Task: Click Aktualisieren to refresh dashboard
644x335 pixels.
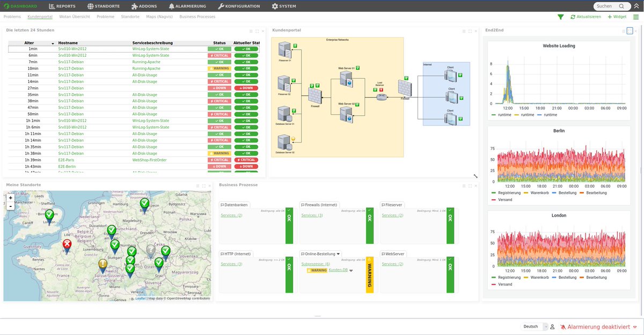Action: click(586, 17)
